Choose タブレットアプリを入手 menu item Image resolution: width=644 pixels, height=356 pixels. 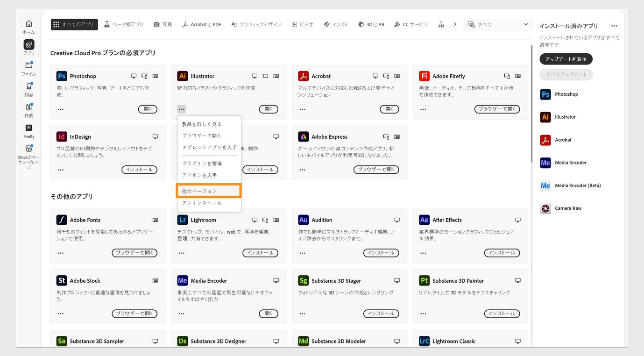[x=209, y=147]
